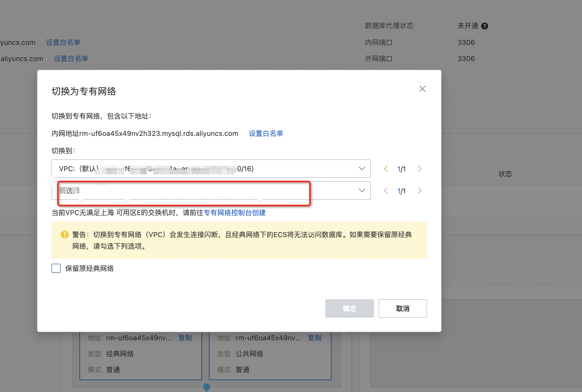The image size is (582, 392).
Task: Copy the 经典网络 address via 复制
Action: 185,338
